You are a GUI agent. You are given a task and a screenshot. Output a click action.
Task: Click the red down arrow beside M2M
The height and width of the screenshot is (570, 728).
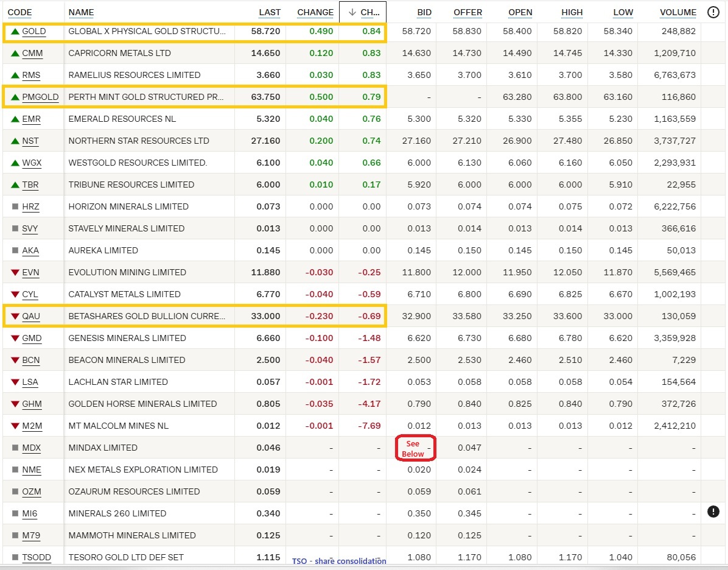pos(15,426)
